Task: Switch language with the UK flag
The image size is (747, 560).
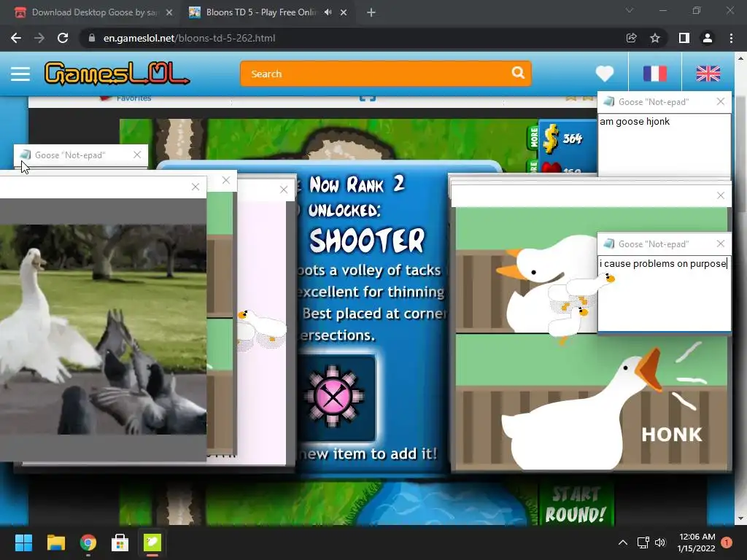Action: 708,74
